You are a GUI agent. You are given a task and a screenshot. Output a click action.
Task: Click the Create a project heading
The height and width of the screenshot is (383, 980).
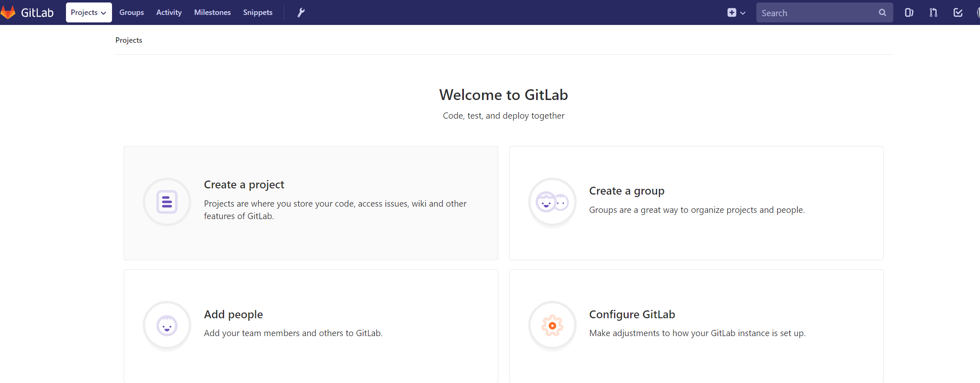244,185
